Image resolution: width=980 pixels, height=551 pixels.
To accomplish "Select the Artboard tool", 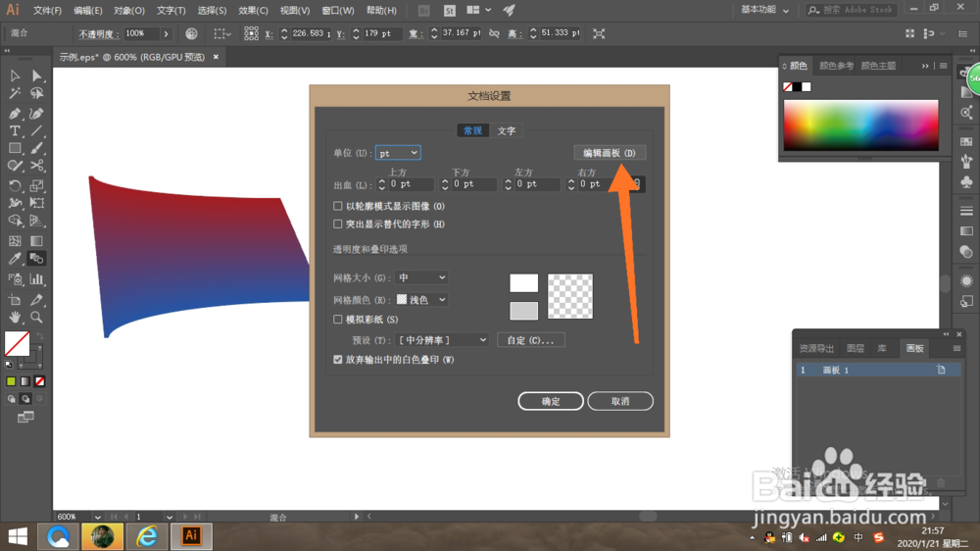I will click(x=15, y=300).
